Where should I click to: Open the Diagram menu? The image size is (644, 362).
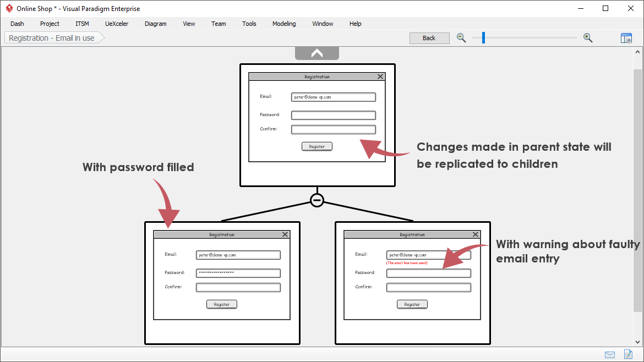156,24
